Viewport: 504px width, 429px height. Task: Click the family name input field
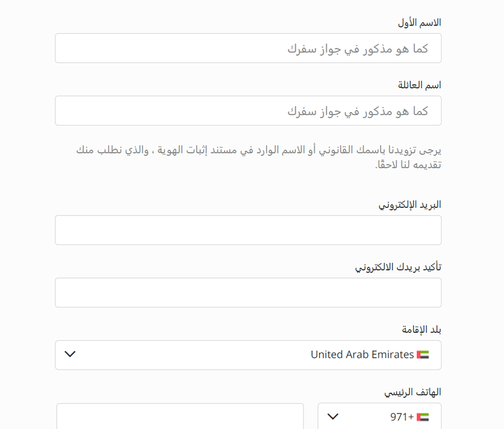[x=248, y=110]
